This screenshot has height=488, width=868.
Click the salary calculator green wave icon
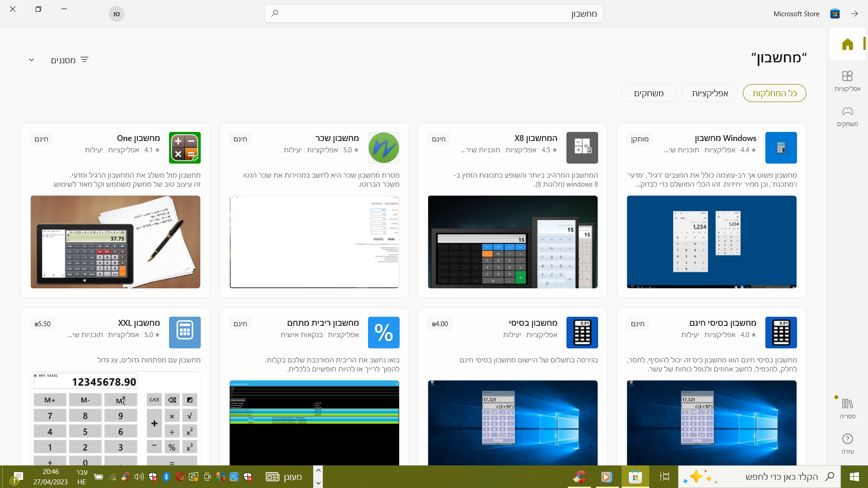(383, 148)
